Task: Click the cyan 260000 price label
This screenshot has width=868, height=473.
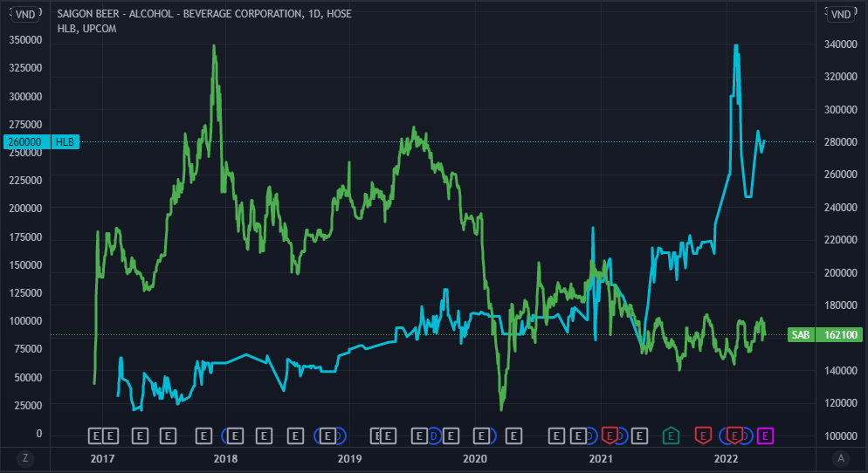Action: tap(26, 142)
